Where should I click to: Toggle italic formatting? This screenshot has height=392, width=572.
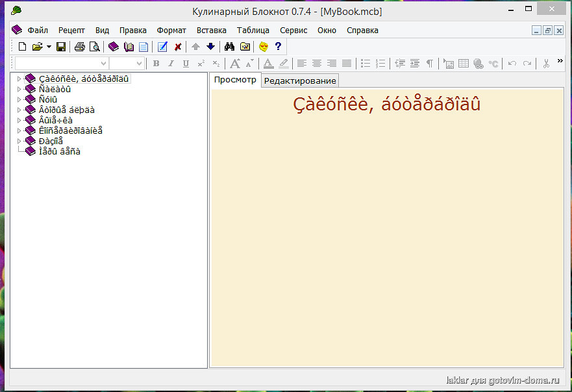[171, 64]
